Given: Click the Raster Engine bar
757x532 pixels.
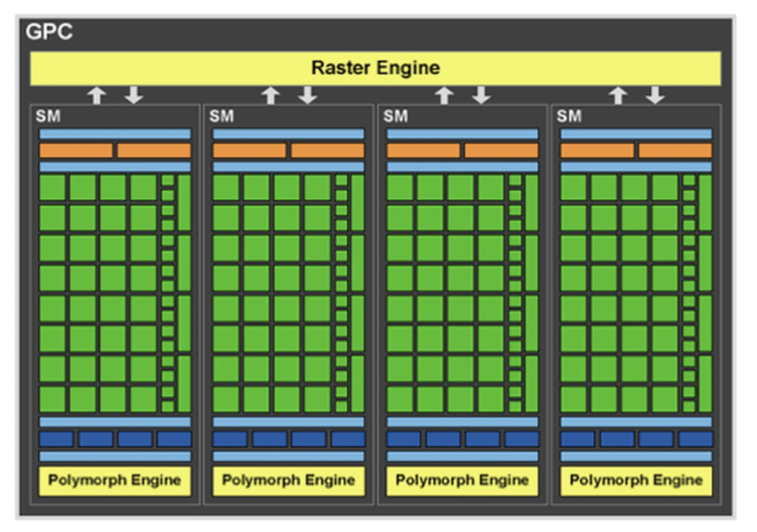Looking at the screenshot, I should [x=375, y=68].
